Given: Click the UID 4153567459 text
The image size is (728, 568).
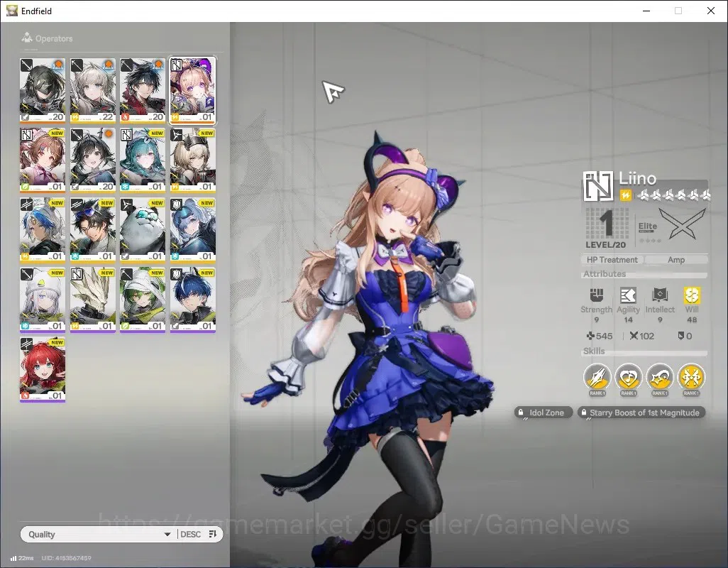Looking at the screenshot, I should coord(67,558).
